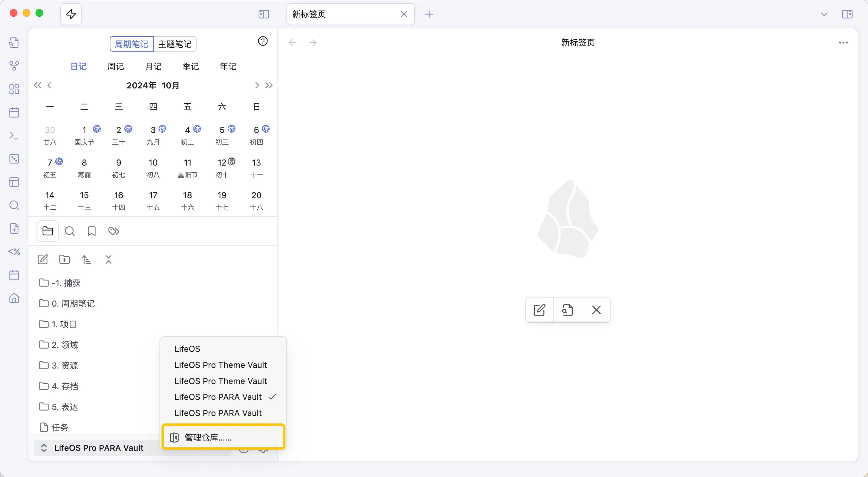Expand the LifeOS Pro PARA Vault switcher
Viewport: 868px width, 477px height.
[x=98, y=448]
